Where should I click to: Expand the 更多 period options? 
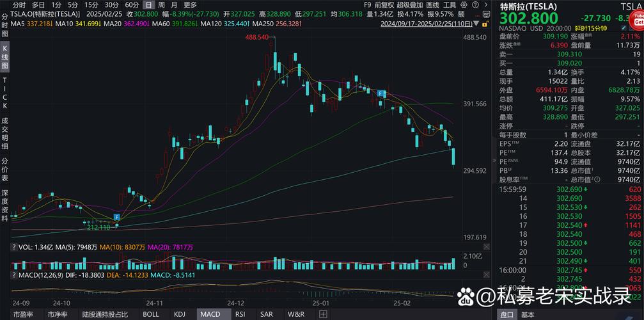tap(190, 4)
